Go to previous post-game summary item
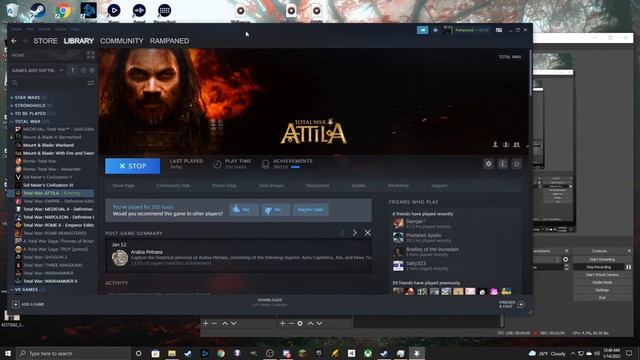640x360 pixels. tap(342, 233)
